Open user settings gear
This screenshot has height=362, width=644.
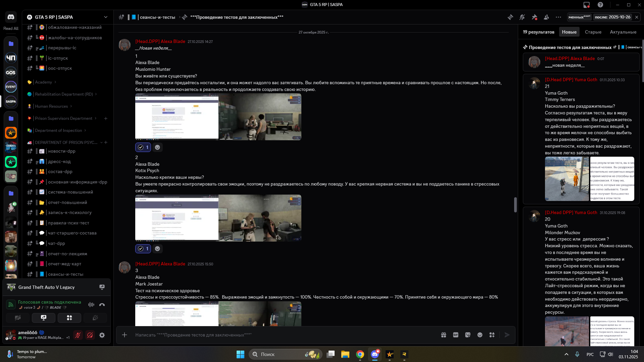click(102, 335)
